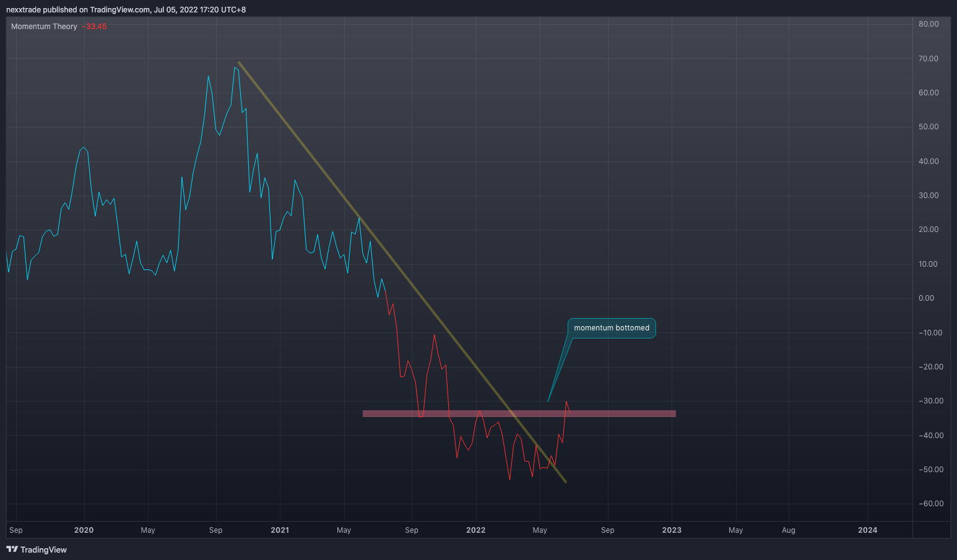Click the Momentum Theory indicator title
Viewport: 957px width, 560px height.
point(44,27)
